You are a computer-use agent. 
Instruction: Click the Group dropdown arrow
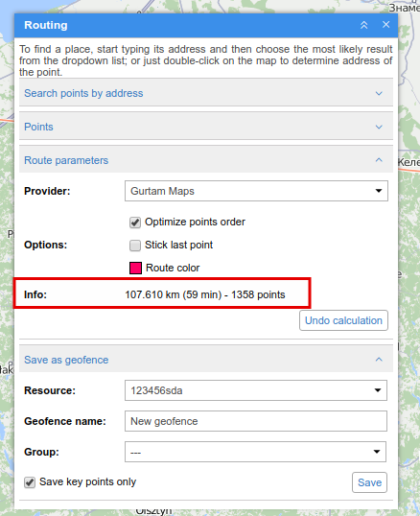(x=377, y=452)
